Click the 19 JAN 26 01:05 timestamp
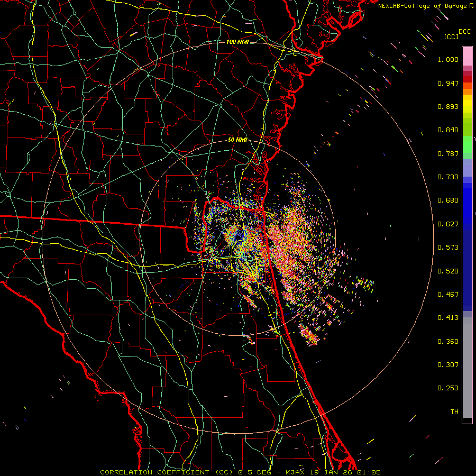 coord(345,472)
